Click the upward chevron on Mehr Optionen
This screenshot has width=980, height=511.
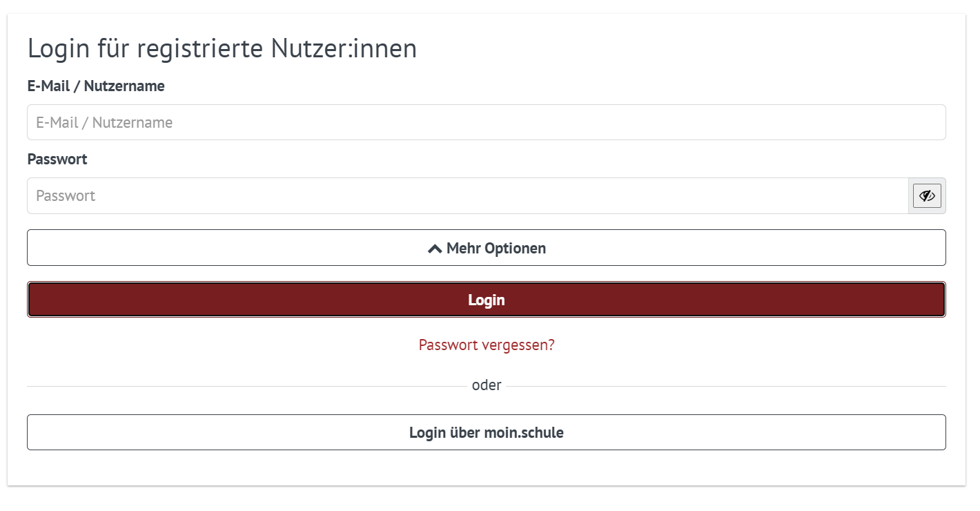(434, 247)
